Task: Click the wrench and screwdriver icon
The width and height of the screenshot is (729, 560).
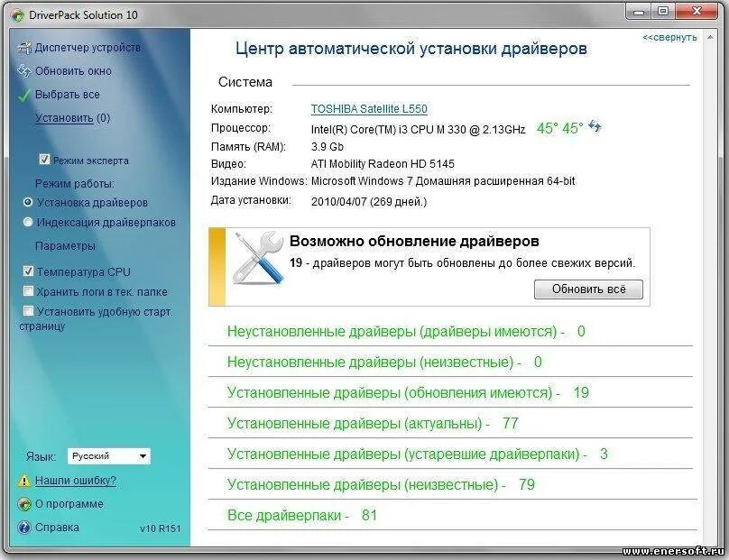Action: pyautogui.click(x=259, y=258)
